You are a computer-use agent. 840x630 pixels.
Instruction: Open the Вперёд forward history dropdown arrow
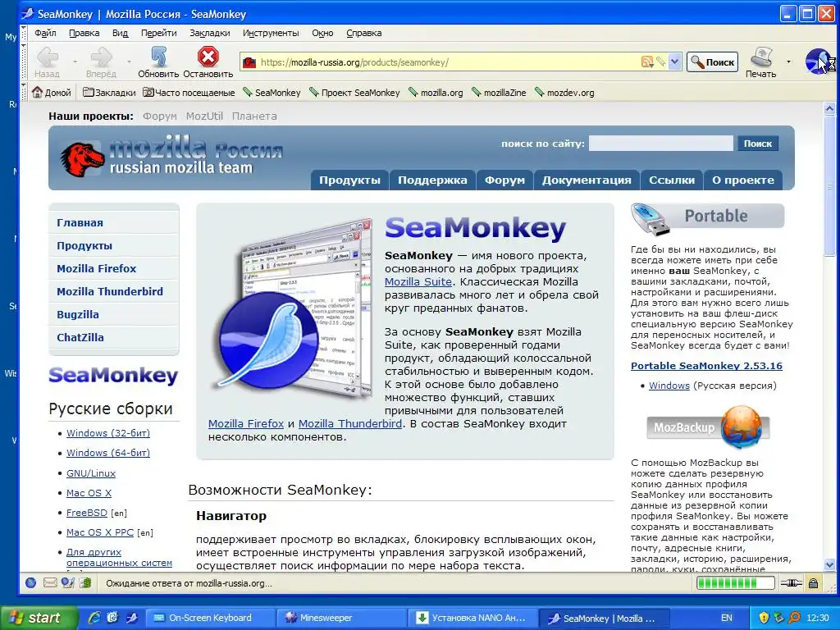[129, 62]
